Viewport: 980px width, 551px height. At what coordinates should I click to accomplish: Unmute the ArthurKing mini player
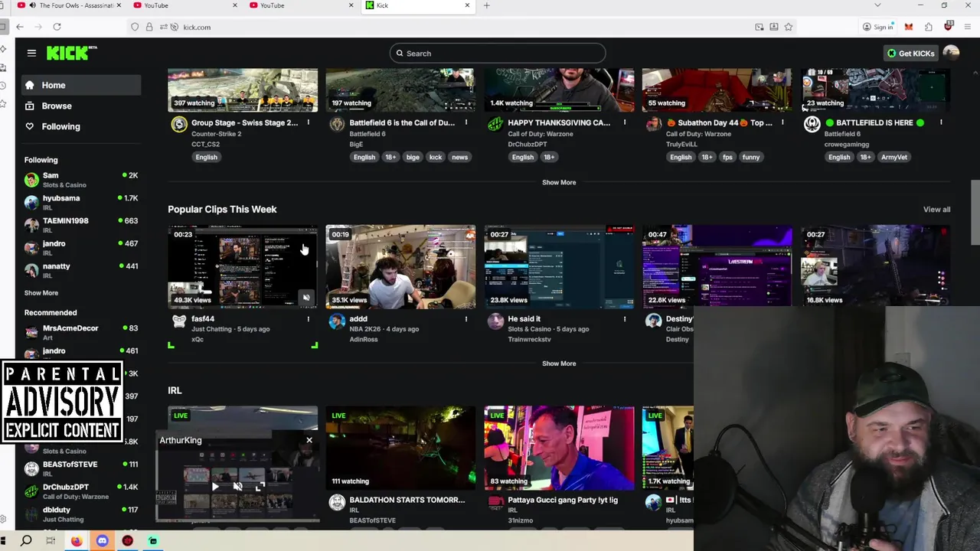[237, 486]
